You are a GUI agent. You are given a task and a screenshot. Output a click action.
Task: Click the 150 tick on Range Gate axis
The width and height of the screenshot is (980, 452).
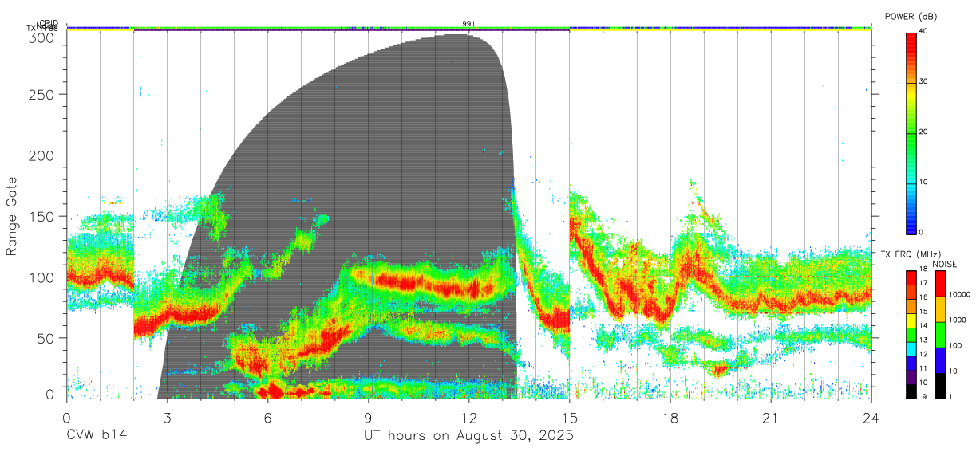pos(43,216)
